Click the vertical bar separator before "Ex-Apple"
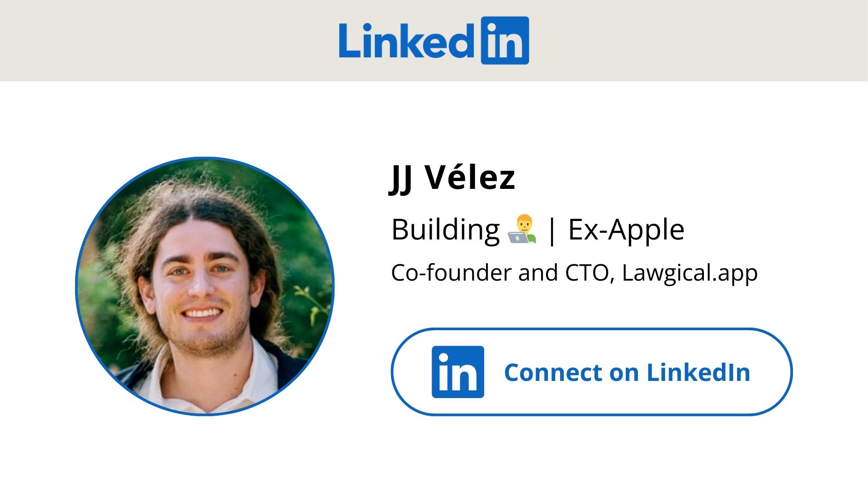The width and height of the screenshot is (868, 488). pyautogui.click(x=552, y=230)
